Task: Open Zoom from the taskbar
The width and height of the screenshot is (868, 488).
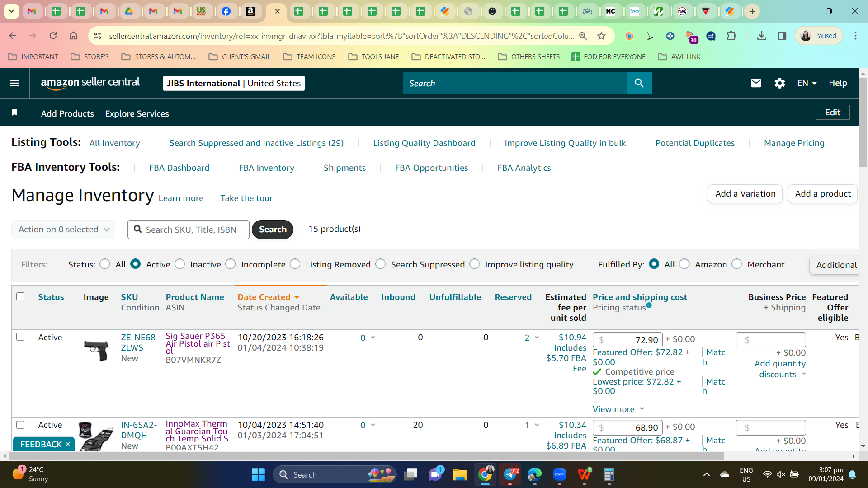Action: tap(560, 474)
